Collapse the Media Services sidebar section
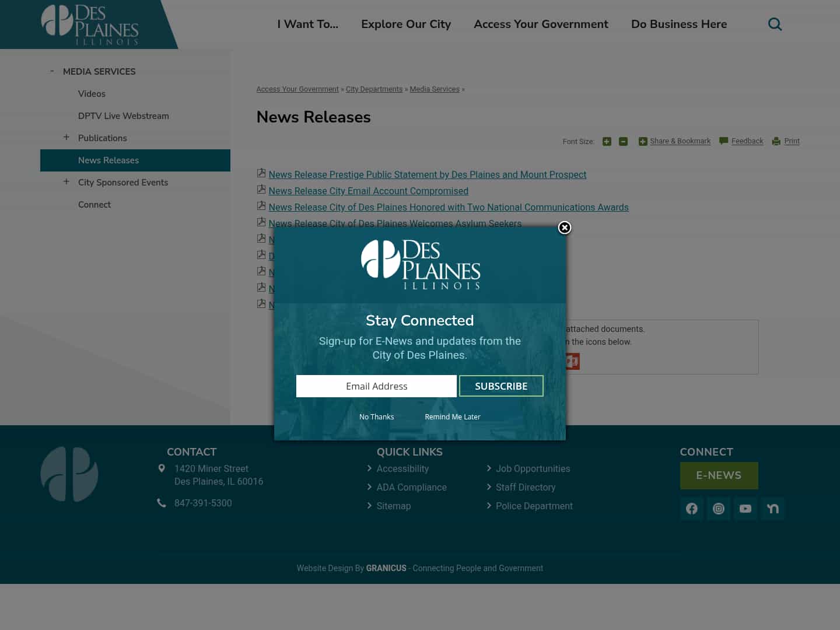 click(52, 71)
